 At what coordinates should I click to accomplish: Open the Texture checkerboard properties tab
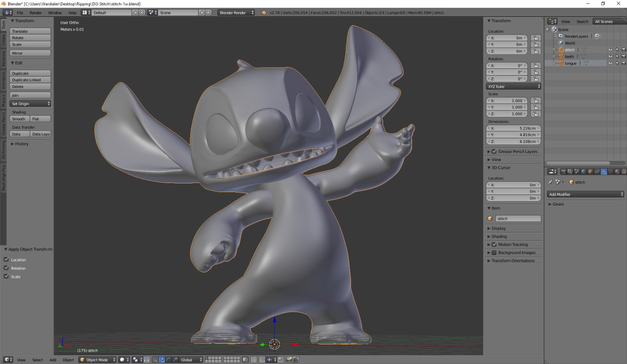coord(624,171)
